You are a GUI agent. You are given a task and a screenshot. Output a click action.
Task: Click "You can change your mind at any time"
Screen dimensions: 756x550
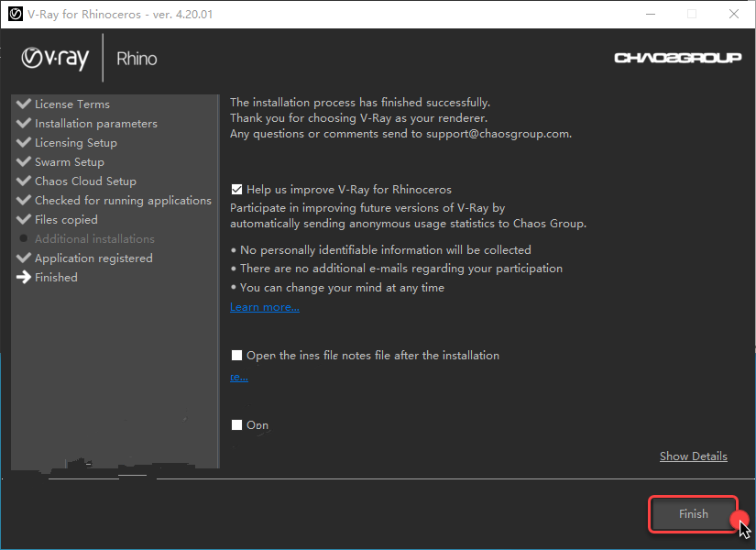tap(343, 288)
